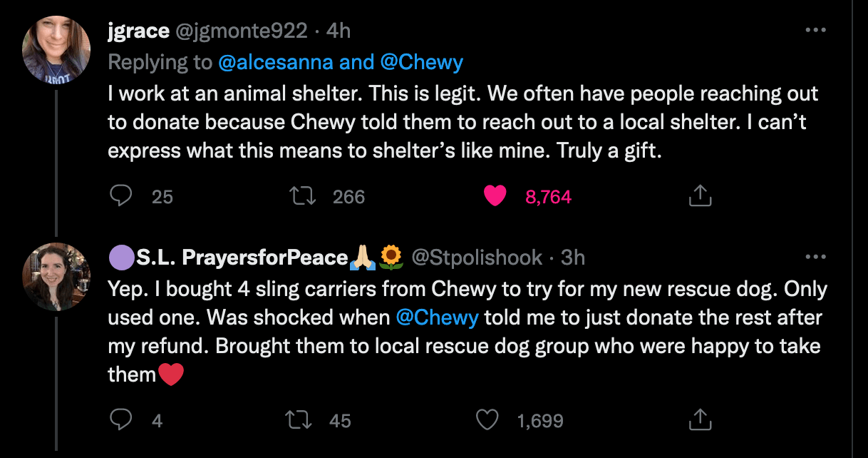The image size is (868, 458).
Task: Open the 4h timestamp on jgrace's tweet
Action: tap(338, 31)
